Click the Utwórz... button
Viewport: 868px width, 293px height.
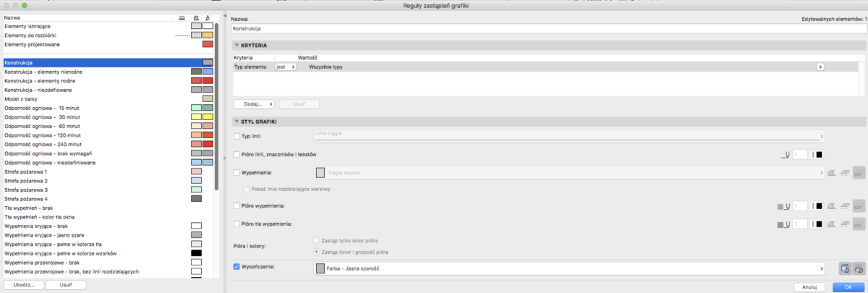(x=23, y=285)
